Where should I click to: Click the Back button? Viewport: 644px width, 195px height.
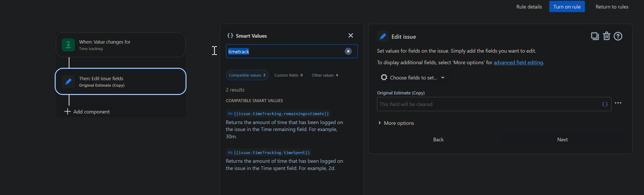[x=438, y=140]
